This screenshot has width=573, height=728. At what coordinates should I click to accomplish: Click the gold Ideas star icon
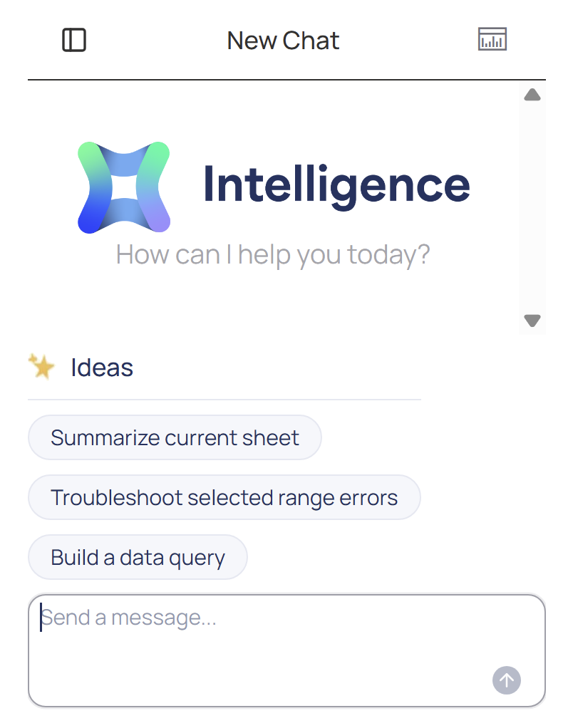42,368
